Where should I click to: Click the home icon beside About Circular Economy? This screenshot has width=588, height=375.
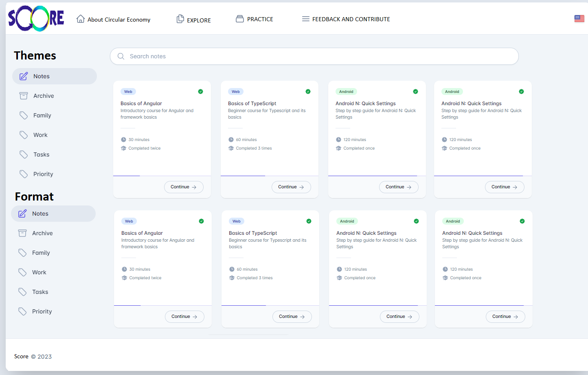[81, 19]
